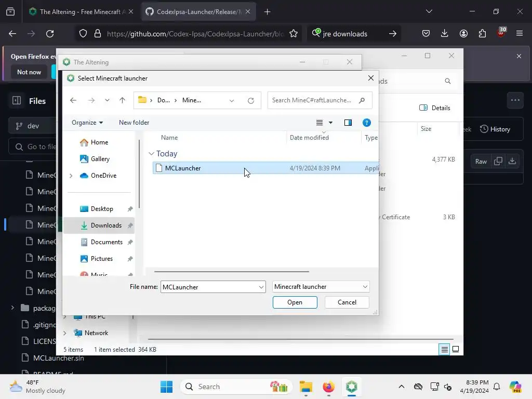Open Firefox from taskbar
The image size is (532, 399).
(x=328, y=387)
